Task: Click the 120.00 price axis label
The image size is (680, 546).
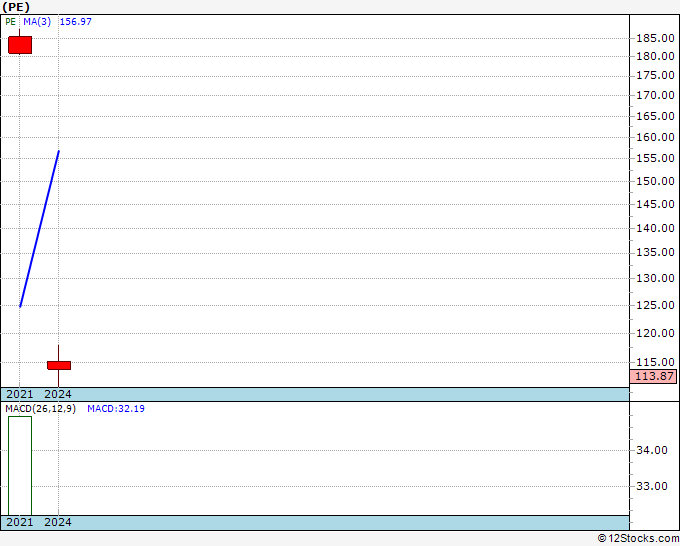Action: (x=655, y=333)
